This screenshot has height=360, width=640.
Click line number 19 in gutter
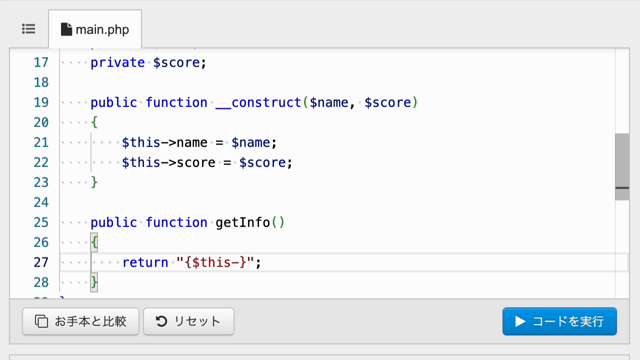pos(41,102)
